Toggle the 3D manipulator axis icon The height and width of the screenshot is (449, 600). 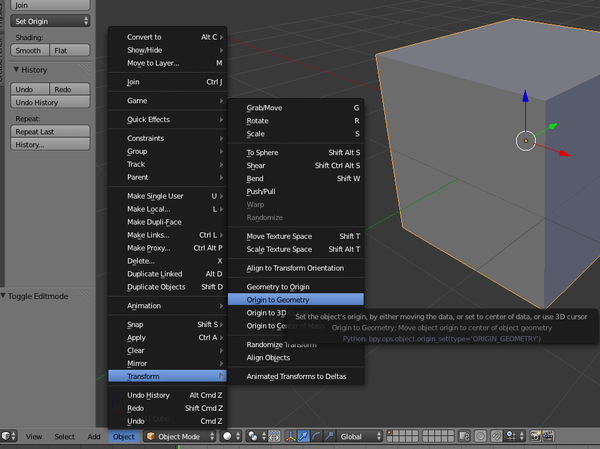pyautogui.click(x=290, y=436)
